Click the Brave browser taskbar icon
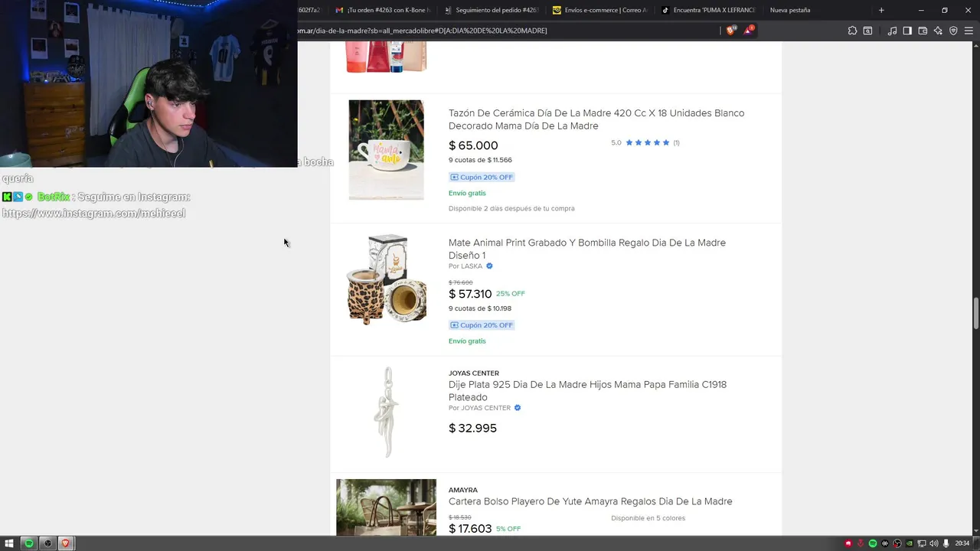Image resolution: width=980 pixels, height=551 pixels. (65, 543)
